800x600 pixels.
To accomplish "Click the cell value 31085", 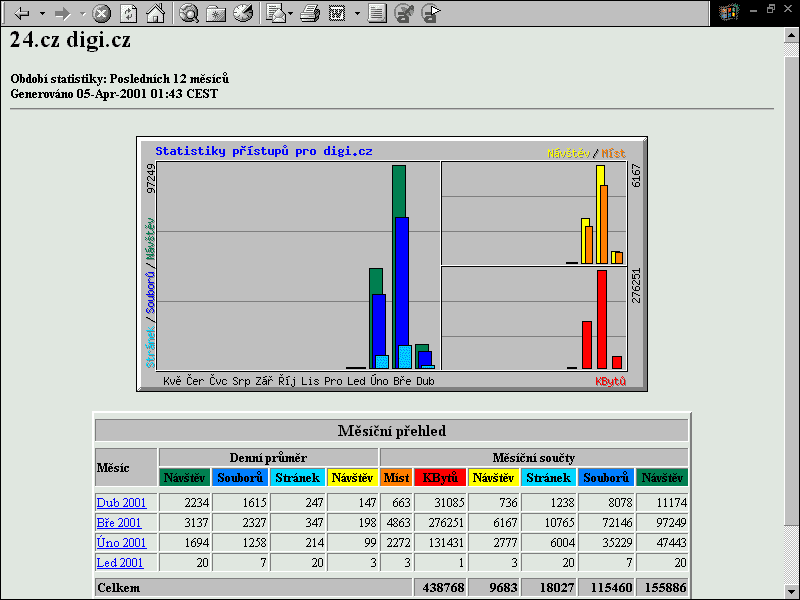I will click(449, 503).
